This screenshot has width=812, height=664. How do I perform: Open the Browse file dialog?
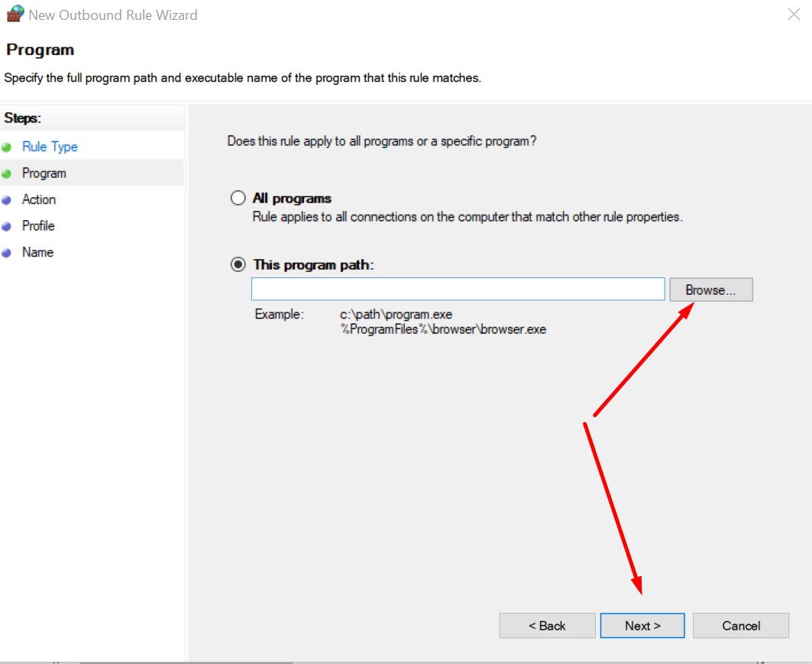[710, 290]
